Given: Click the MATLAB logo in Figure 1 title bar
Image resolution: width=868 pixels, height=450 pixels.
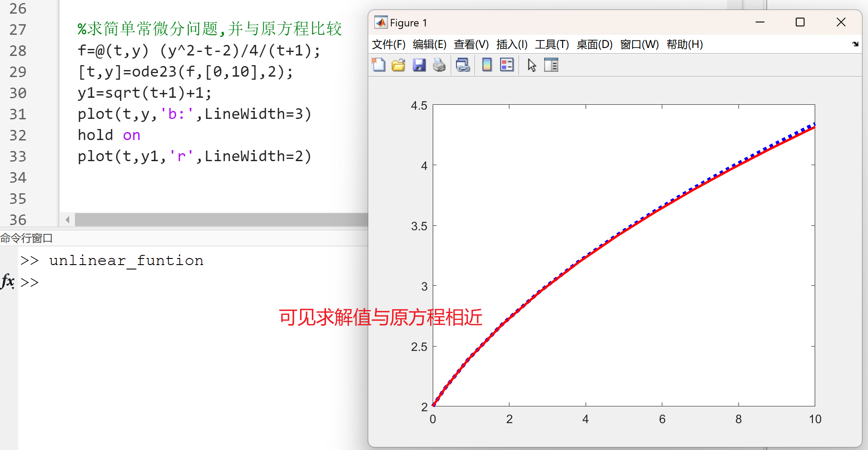Looking at the screenshot, I should coord(381,22).
